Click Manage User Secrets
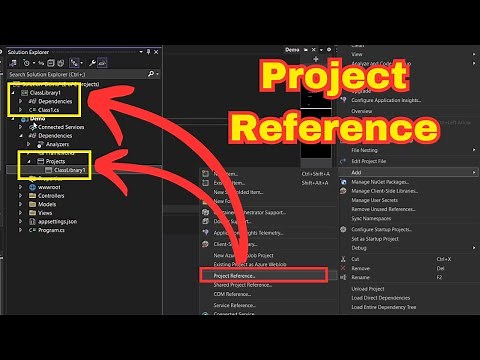This screenshot has width=480, height=360. (374, 200)
